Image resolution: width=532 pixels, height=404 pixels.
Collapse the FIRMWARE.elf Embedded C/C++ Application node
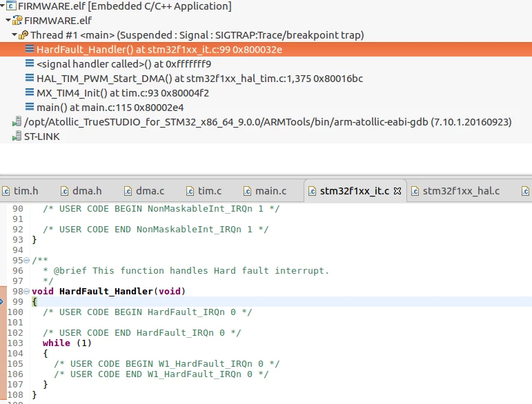tap(2, 6)
